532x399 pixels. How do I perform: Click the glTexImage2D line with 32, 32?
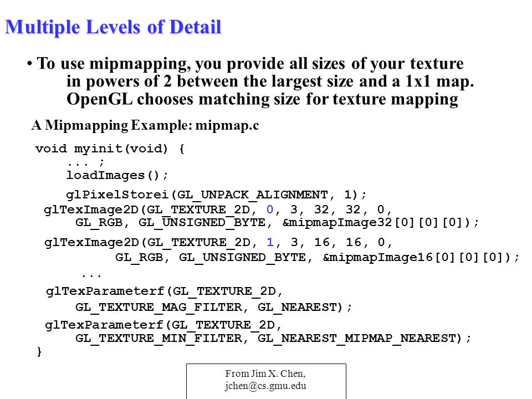[x=218, y=209]
